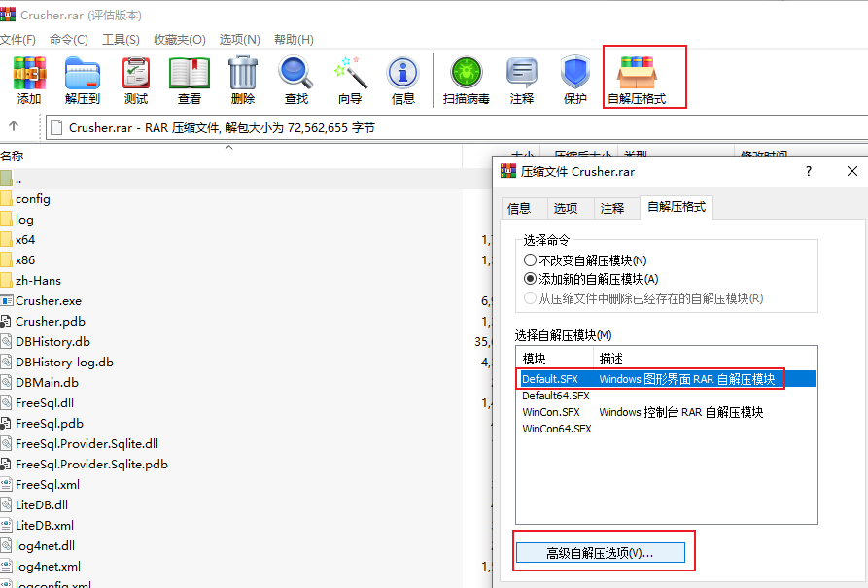Run the Test (测试) tool
The width and height of the screenshot is (868, 588).
(136, 81)
